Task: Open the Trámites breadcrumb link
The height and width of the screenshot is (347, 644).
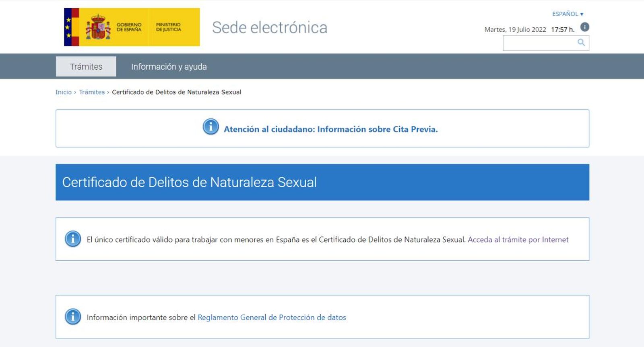Action: tap(92, 92)
